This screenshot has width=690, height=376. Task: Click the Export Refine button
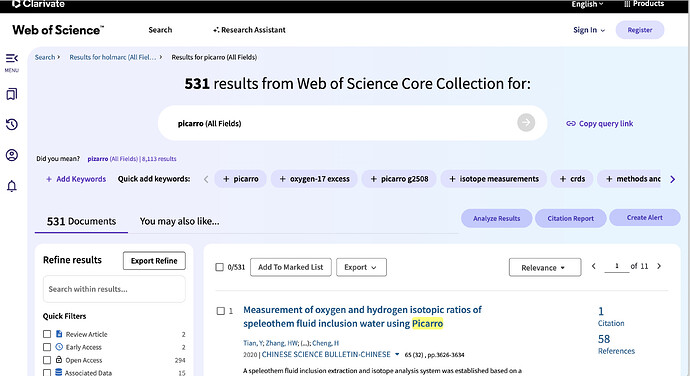point(154,261)
